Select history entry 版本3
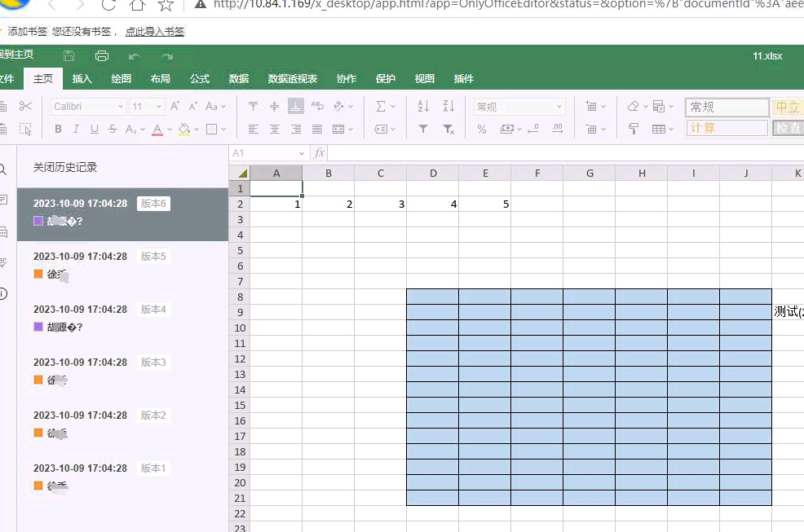Screen dimensions: 804x532 click(x=122, y=372)
